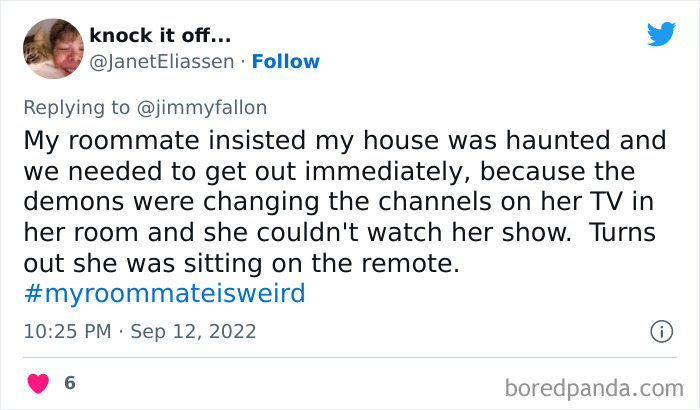Follow the @JanetEliassen account
This screenshot has width=700, height=410.
(x=286, y=61)
